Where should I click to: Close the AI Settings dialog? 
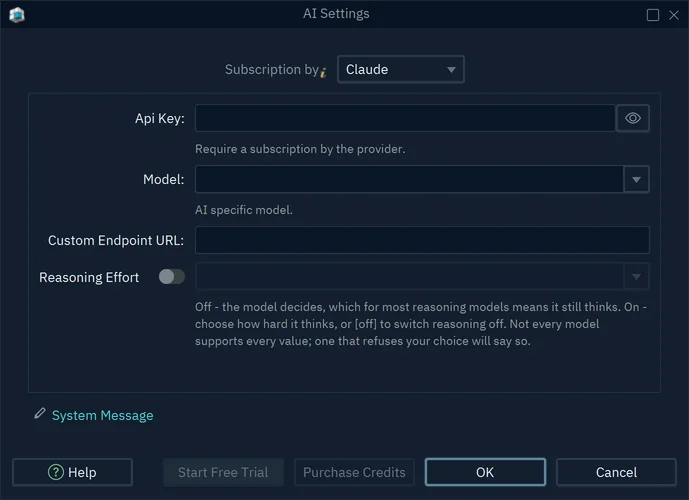pyautogui.click(x=674, y=15)
